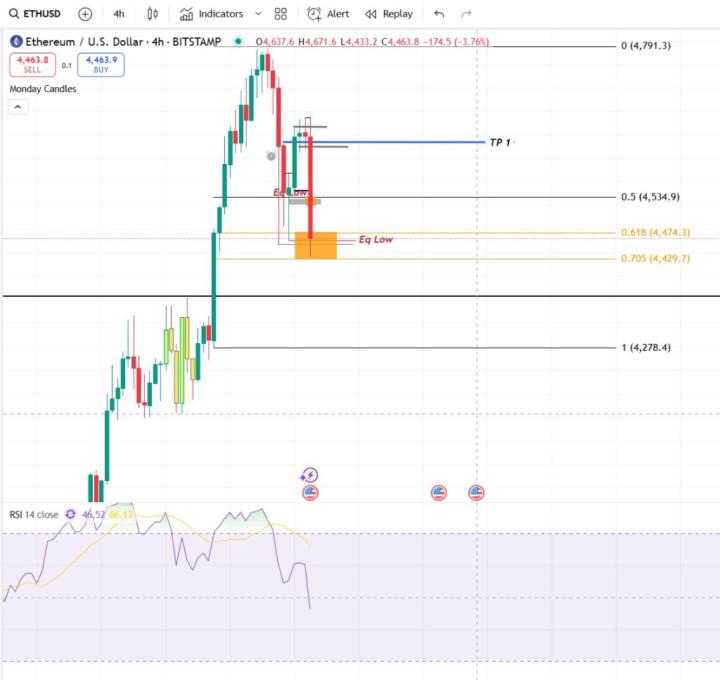The height and width of the screenshot is (680, 720).
Task: Click the RSI 14 close label
Action: coord(34,515)
